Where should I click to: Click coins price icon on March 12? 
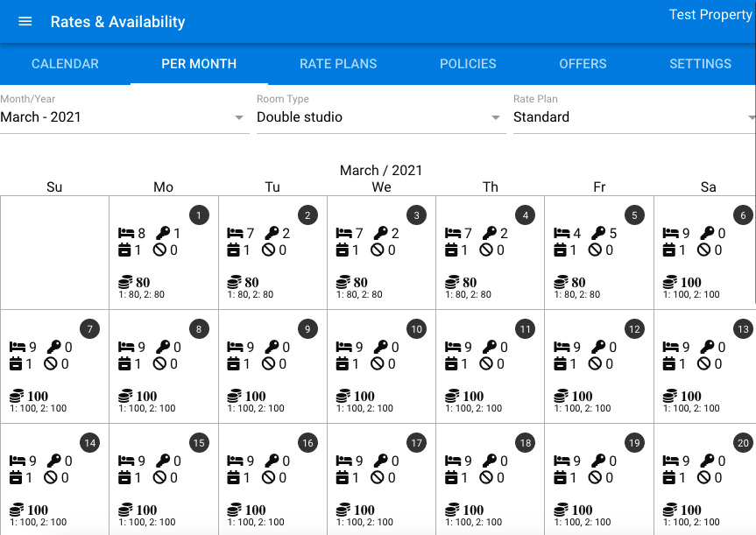point(562,396)
